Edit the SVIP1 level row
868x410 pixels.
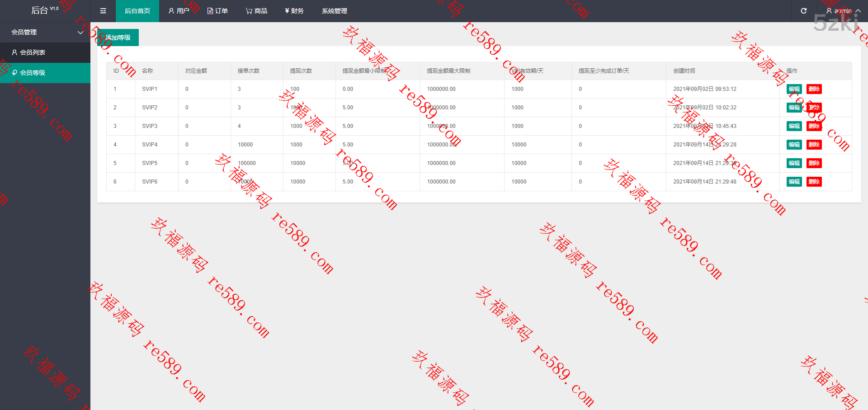(x=794, y=89)
